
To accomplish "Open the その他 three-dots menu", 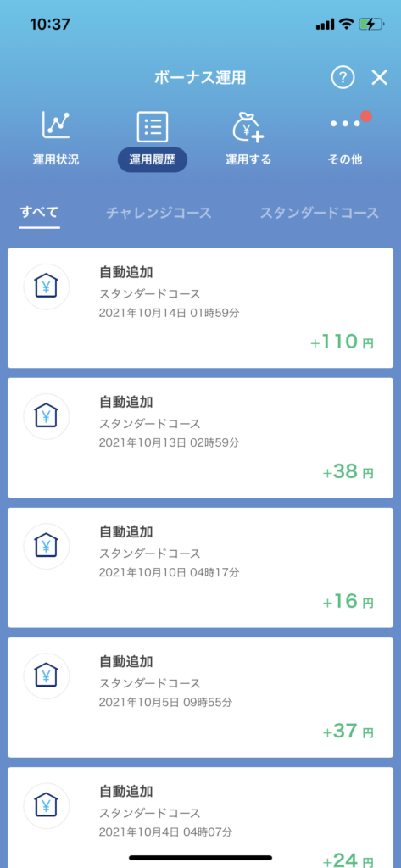I will pyautogui.click(x=345, y=124).
